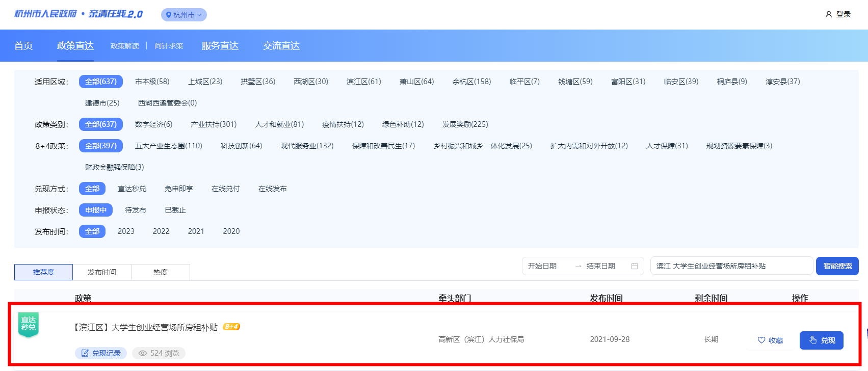Open 兑现记录 with edit icon
The width and height of the screenshot is (868, 371).
(x=101, y=353)
